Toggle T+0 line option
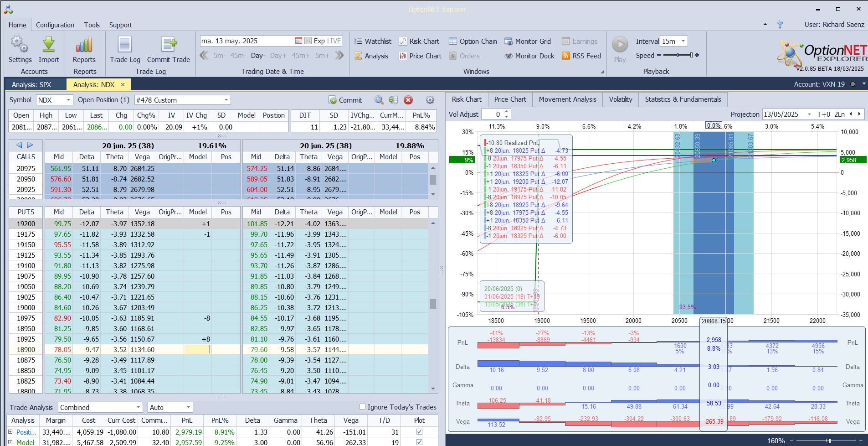 [x=824, y=114]
